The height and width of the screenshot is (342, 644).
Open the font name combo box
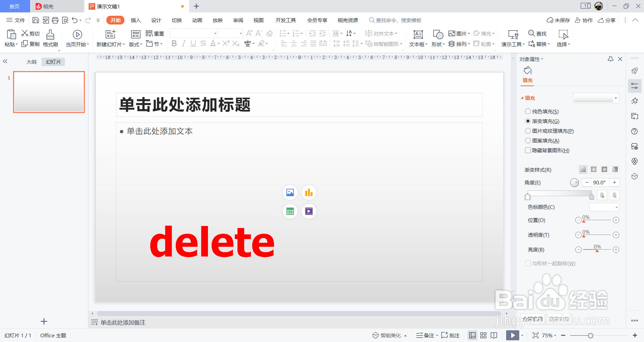(194, 33)
